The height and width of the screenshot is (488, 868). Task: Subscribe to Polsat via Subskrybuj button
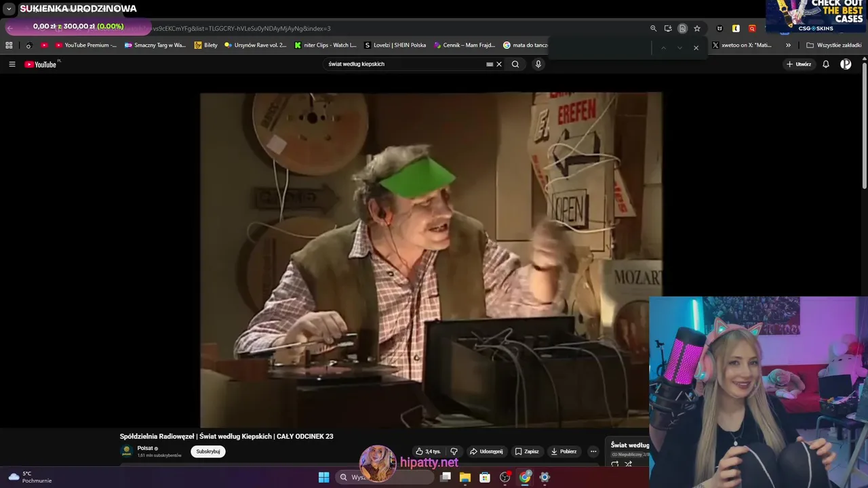[x=208, y=451]
